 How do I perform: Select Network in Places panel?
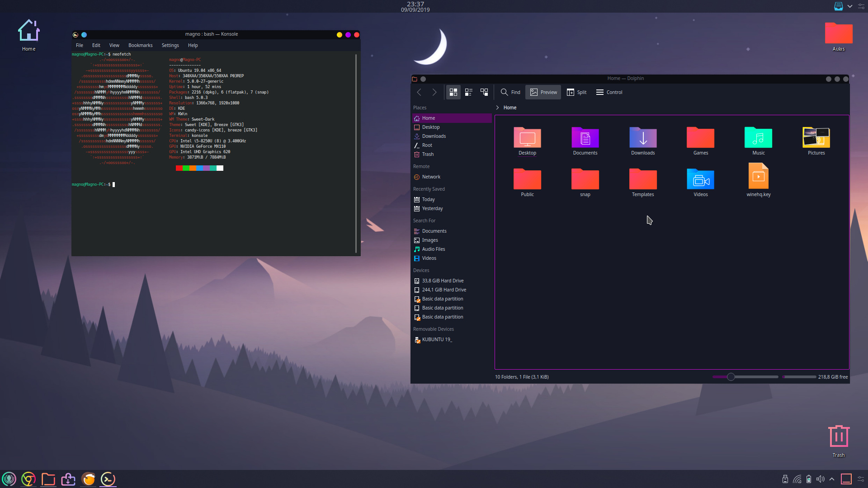pyautogui.click(x=431, y=177)
